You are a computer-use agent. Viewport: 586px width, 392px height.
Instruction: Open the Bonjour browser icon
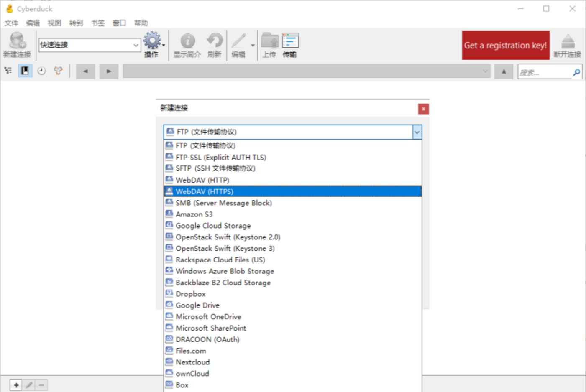click(x=58, y=71)
